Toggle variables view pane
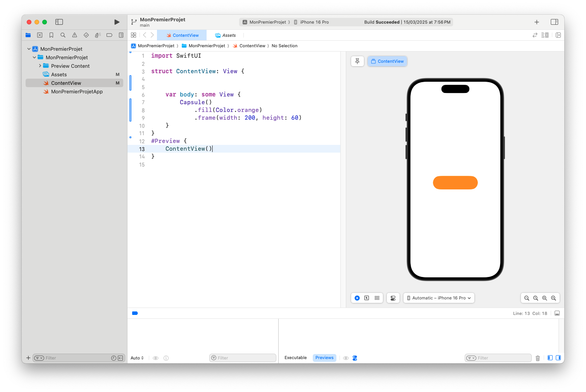 (550, 358)
